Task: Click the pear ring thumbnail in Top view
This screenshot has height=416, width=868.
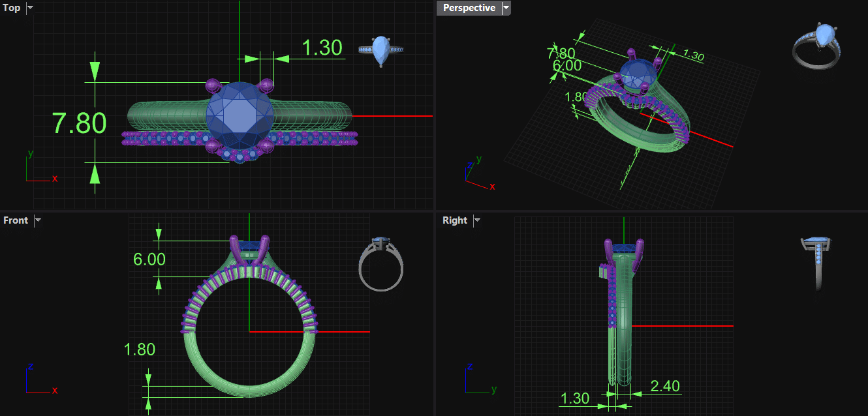Action: point(381,51)
